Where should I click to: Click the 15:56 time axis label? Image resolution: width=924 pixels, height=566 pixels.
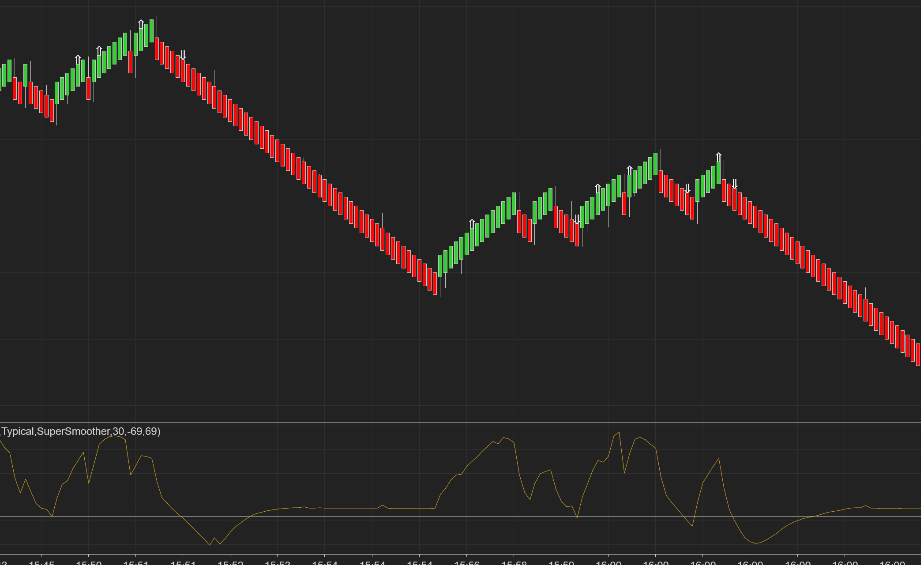(467, 563)
